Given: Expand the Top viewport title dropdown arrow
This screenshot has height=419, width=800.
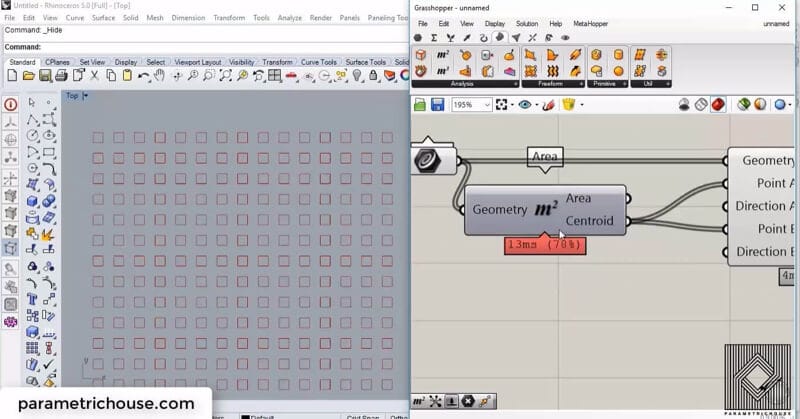Looking at the screenshot, I should pyautogui.click(x=86, y=96).
